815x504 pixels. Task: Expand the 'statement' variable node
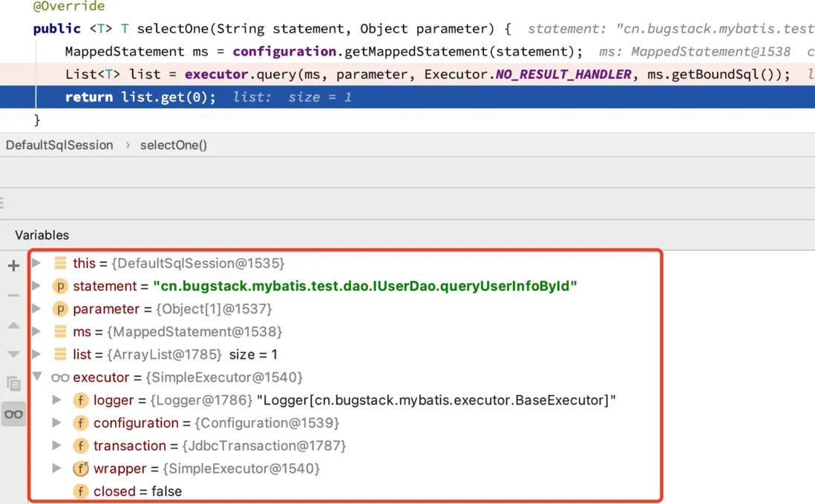point(36,285)
